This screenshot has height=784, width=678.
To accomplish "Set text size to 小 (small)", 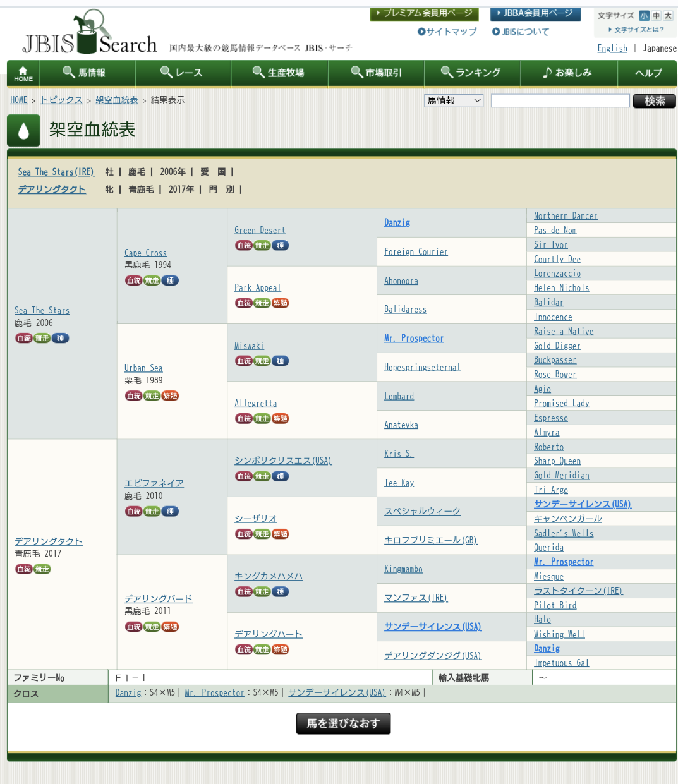I will pos(644,16).
